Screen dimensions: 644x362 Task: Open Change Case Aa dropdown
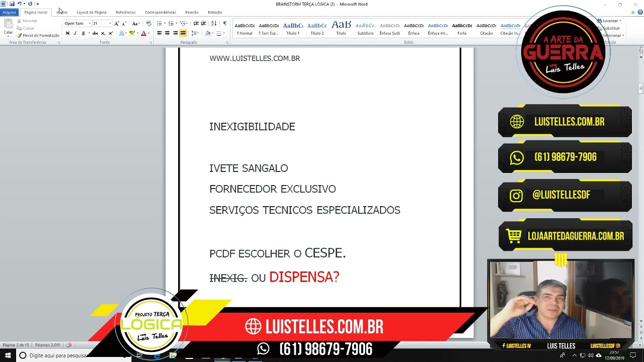click(x=135, y=24)
